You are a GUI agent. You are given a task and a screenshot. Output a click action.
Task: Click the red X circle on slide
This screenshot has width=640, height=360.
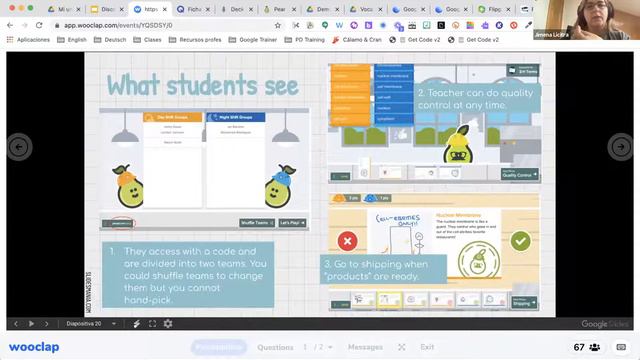point(347,241)
